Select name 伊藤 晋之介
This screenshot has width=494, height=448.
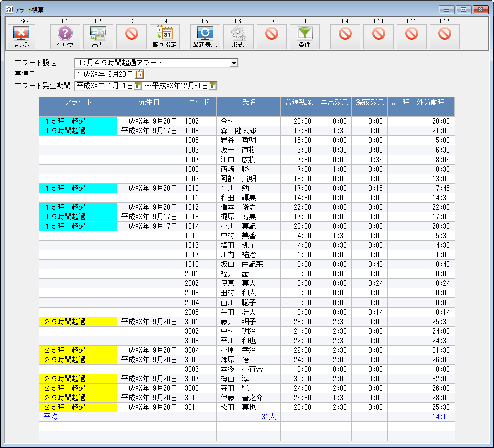pyautogui.click(x=249, y=398)
